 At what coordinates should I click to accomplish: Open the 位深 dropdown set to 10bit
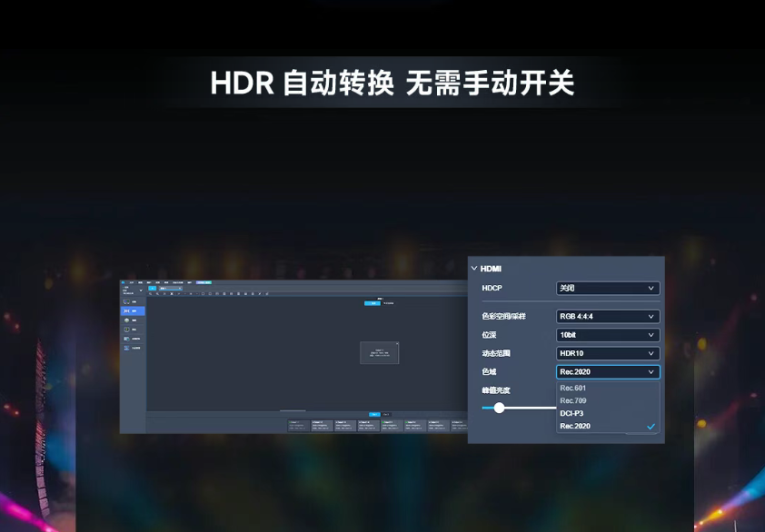[x=608, y=335]
